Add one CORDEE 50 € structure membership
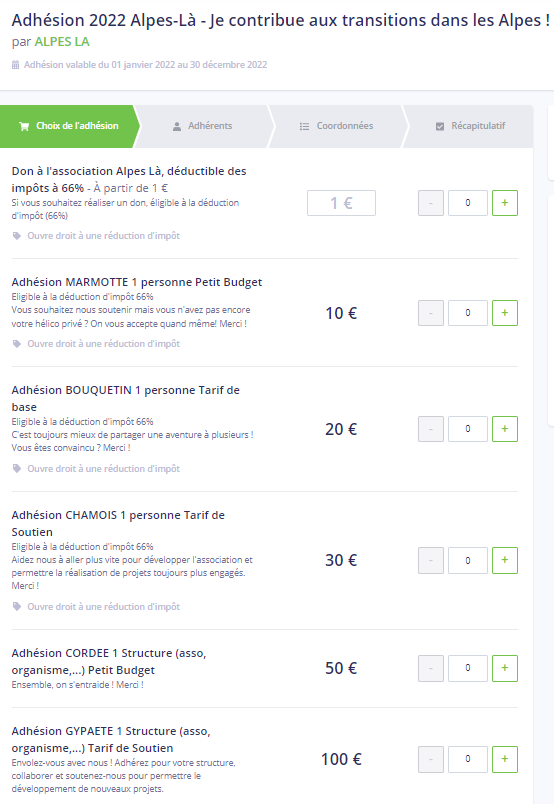 [x=505, y=668]
